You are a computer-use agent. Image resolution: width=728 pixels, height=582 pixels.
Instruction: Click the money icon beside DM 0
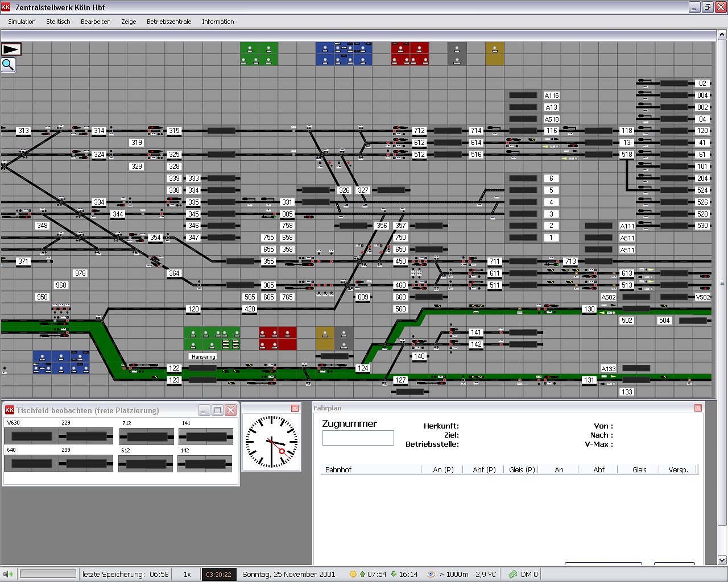click(x=512, y=574)
